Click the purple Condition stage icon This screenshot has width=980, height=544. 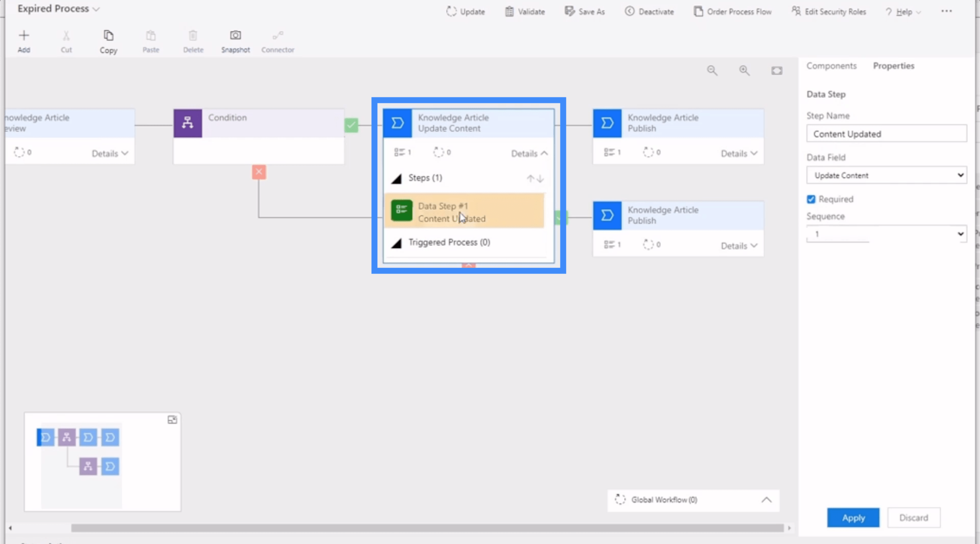point(188,123)
